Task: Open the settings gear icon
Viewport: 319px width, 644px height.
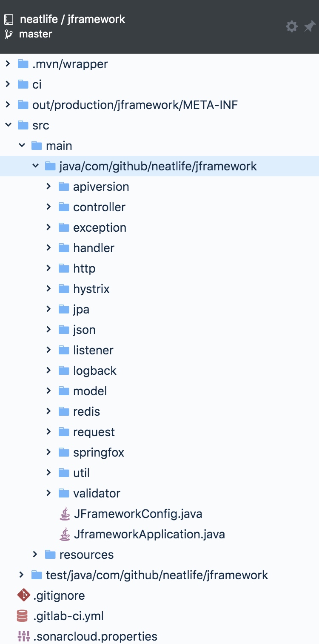Action: [x=292, y=27]
